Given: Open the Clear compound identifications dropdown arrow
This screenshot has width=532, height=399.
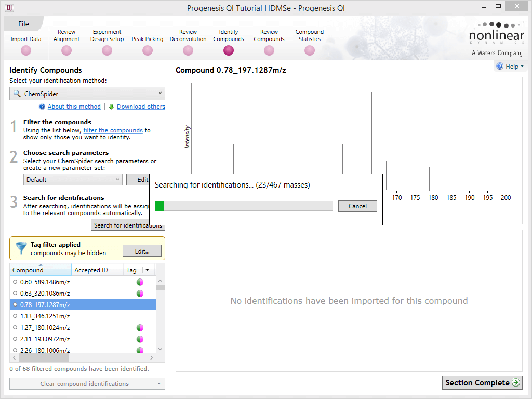Looking at the screenshot, I should [x=159, y=384].
